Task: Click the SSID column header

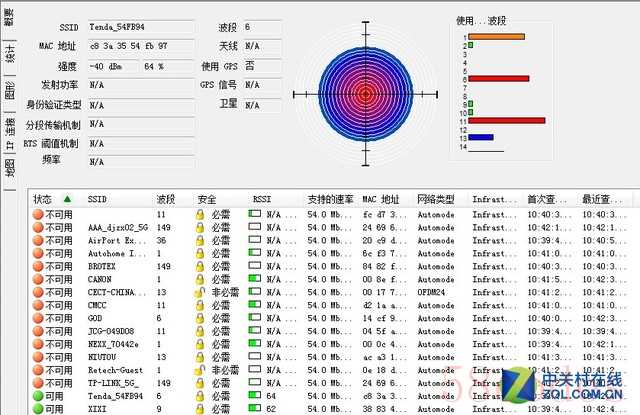Action: point(97,199)
